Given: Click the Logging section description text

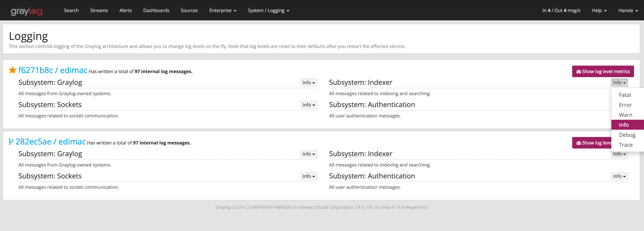Looking at the screenshot, I should point(207,46).
